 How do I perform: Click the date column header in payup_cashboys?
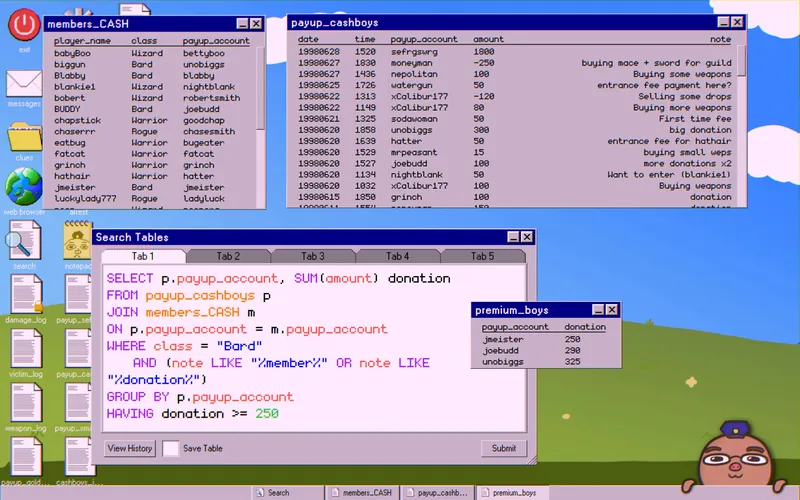(x=308, y=39)
